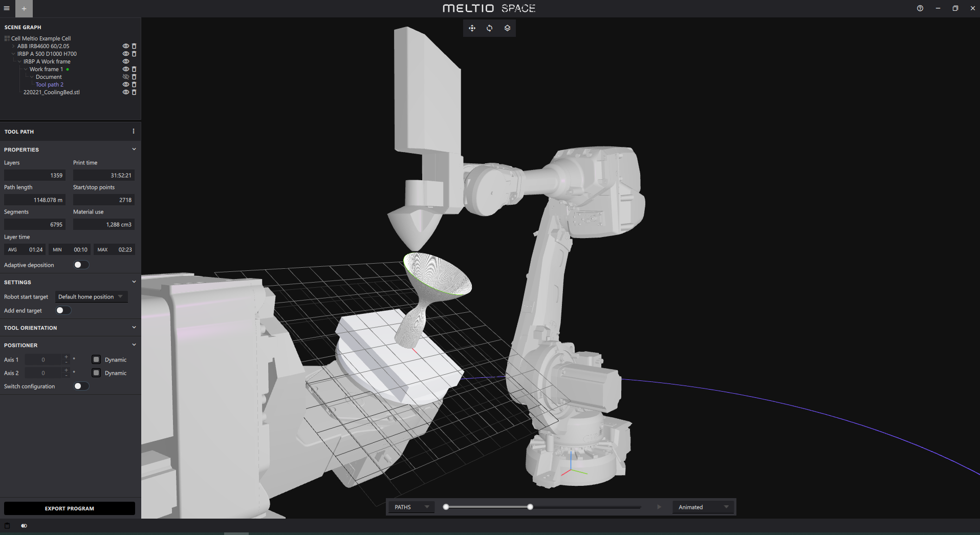Image resolution: width=980 pixels, height=535 pixels.
Task: Click the PATHS display selector
Action: (410, 507)
